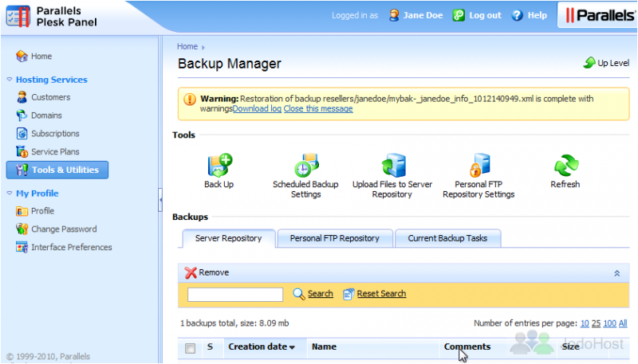Collapse the Remove toolbar panel chevron
Screen dimensions: 638x364
pos(616,273)
